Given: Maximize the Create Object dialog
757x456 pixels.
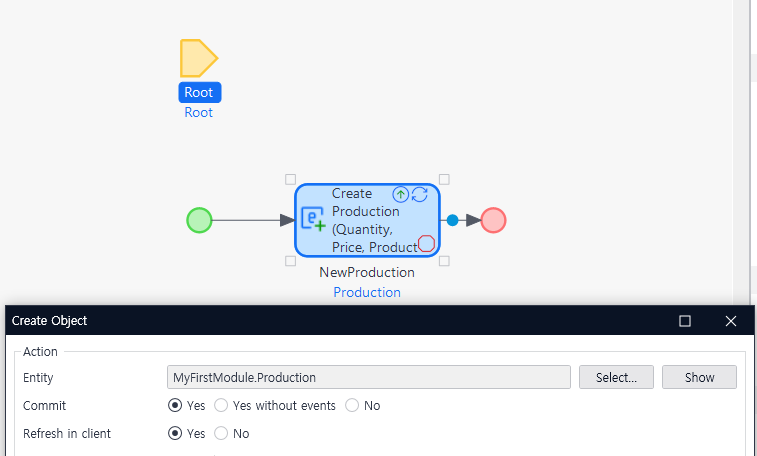Looking at the screenshot, I should tap(685, 321).
